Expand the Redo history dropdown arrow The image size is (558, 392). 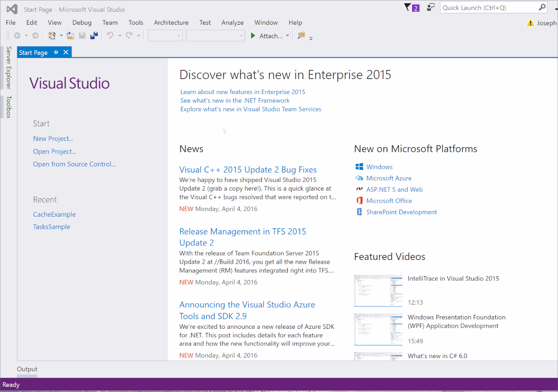pyautogui.click(x=139, y=36)
